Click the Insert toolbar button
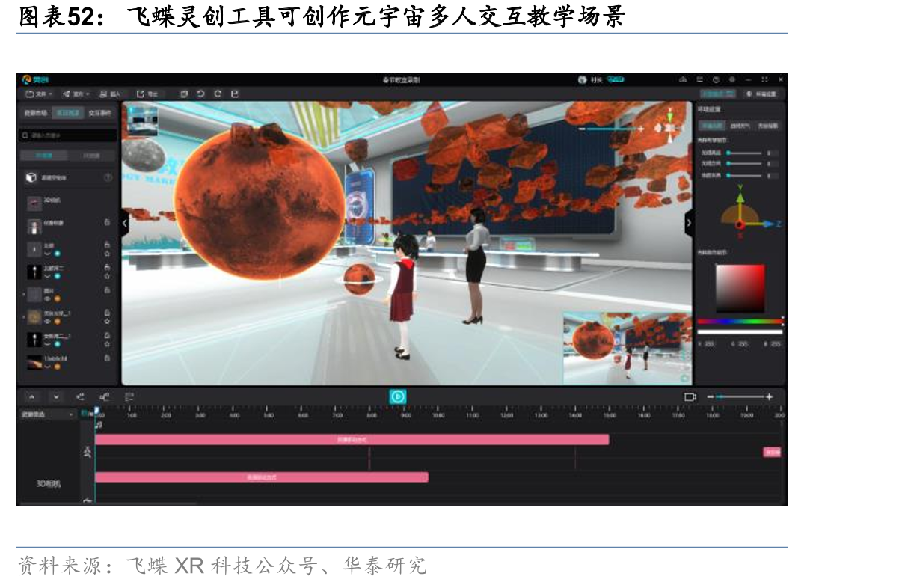Viewport: 902px width, 588px height. pyautogui.click(x=110, y=94)
